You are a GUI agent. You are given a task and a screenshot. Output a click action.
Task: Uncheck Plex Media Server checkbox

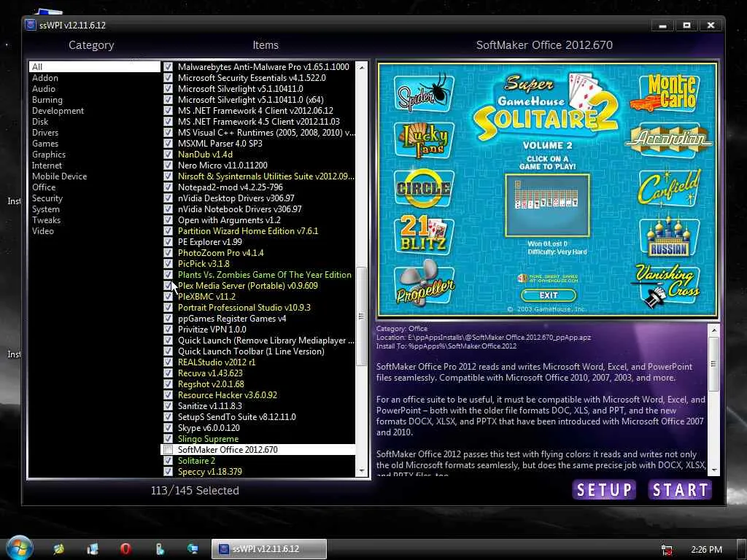[168, 286]
